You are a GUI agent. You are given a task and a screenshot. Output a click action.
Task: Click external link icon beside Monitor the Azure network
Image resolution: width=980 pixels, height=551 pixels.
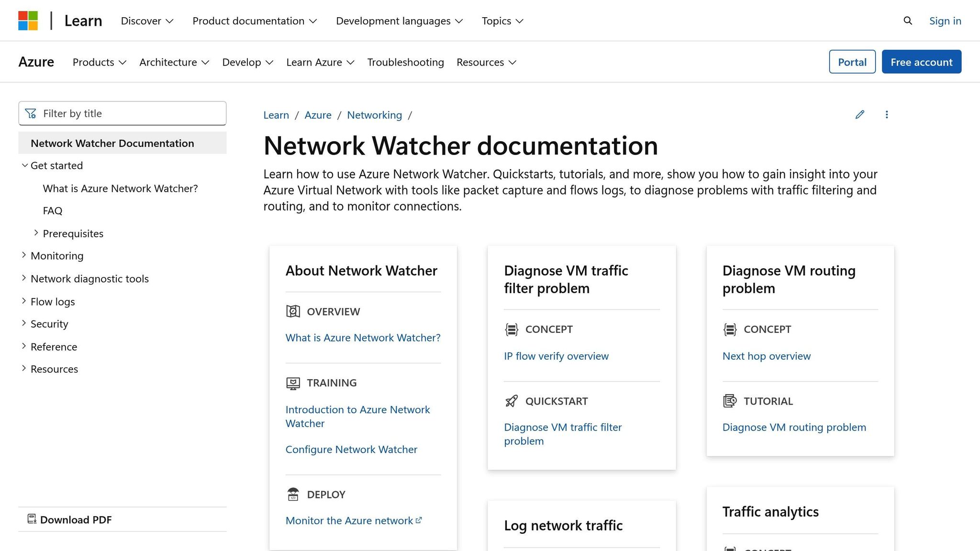point(419,520)
